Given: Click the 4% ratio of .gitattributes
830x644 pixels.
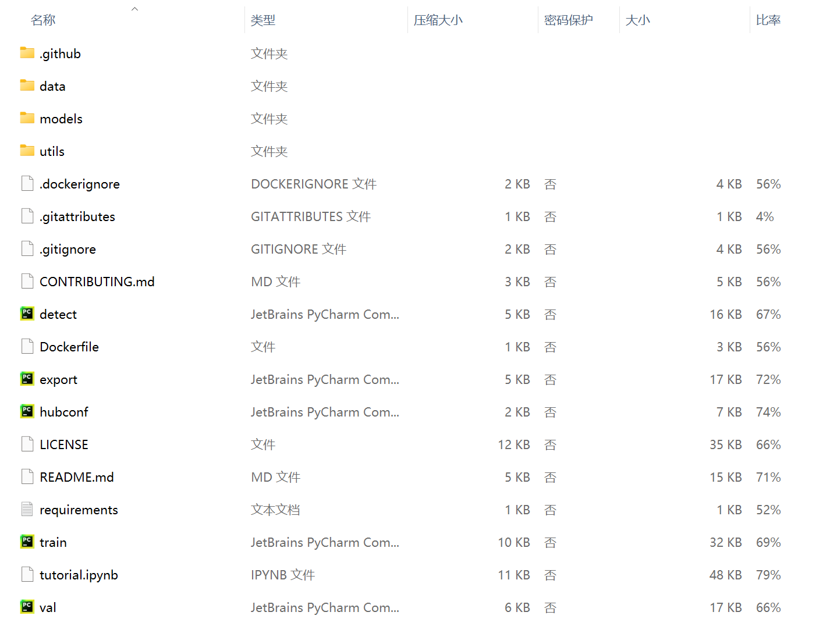Looking at the screenshot, I should click(765, 216).
